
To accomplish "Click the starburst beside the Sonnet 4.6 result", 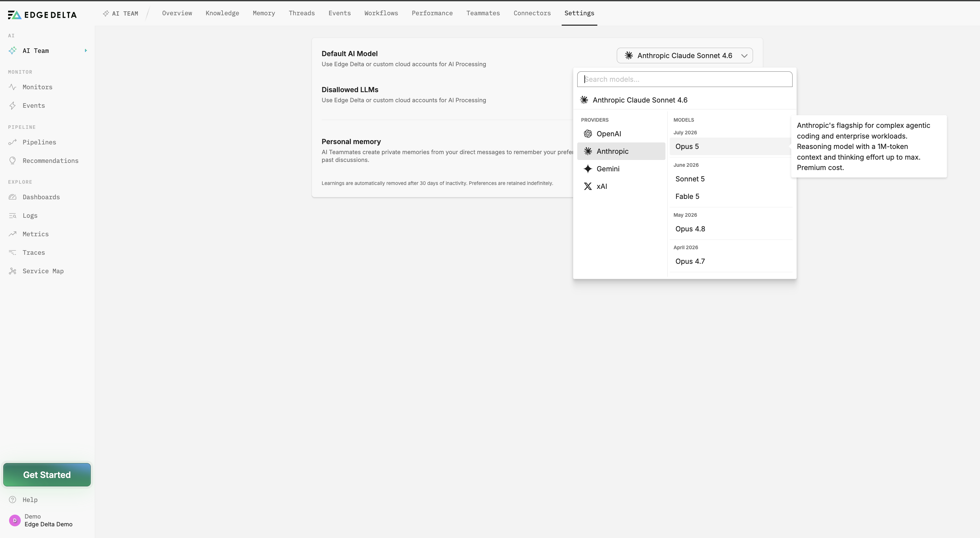I will click(x=584, y=100).
